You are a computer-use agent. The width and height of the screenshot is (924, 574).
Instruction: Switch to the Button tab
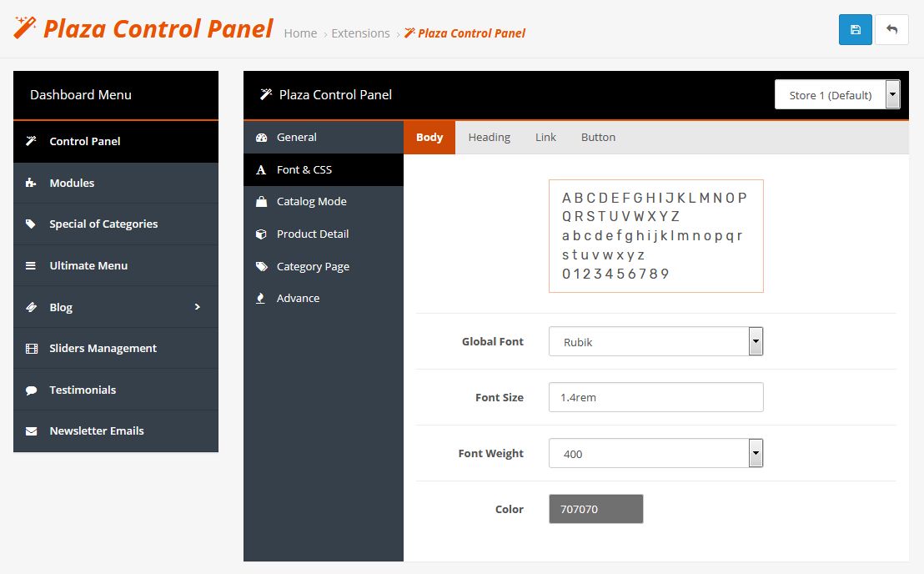[598, 138]
